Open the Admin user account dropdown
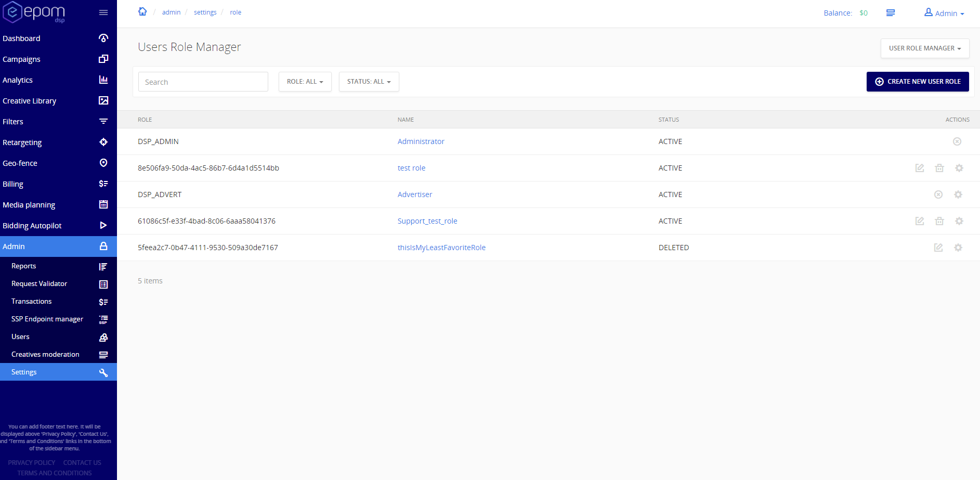The image size is (980, 480). [x=944, y=13]
